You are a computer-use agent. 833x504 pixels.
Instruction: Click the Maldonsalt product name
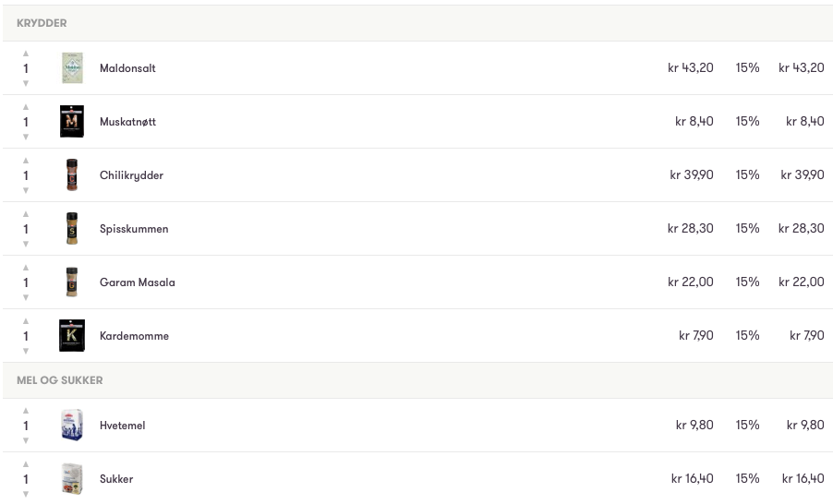[x=127, y=68]
